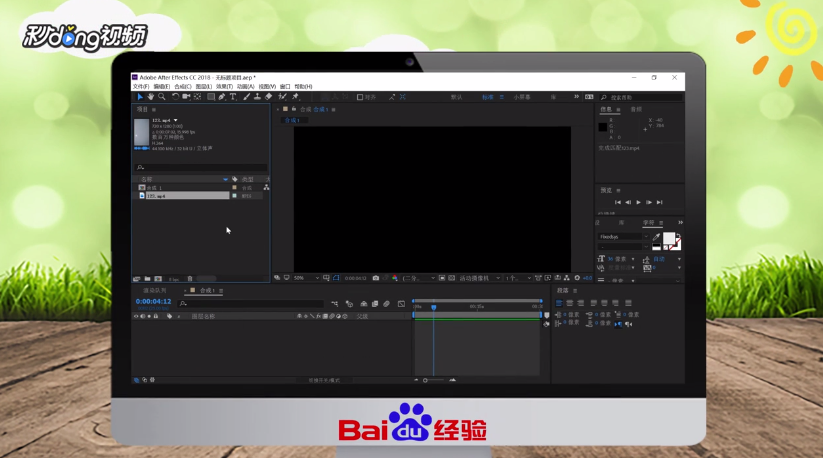The height and width of the screenshot is (458, 823).
Task: Expand footage 123.mp4 thumbnail dropdown arrow
Action: pyautogui.click(x=176, y=120)
